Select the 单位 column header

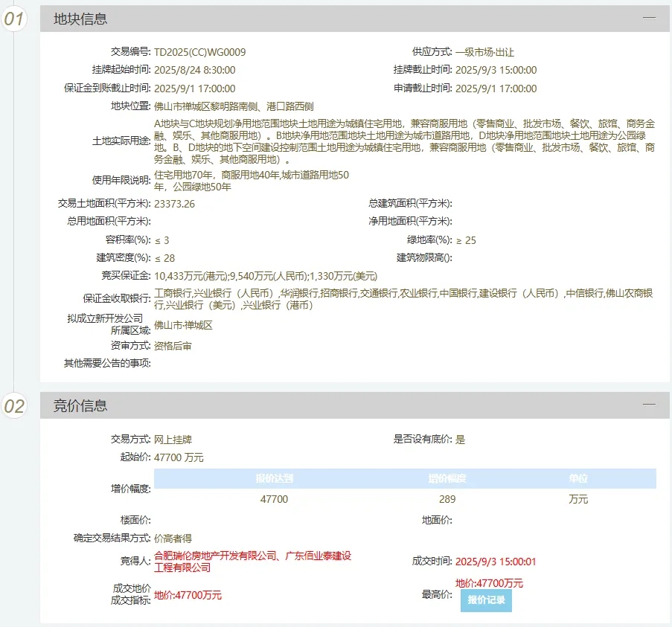tap(577, 478)
